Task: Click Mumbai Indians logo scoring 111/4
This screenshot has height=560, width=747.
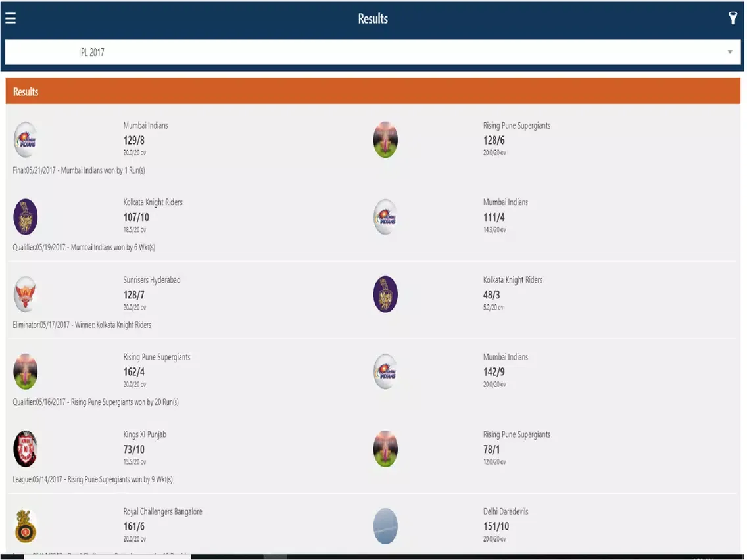Action: pos(385,217)
